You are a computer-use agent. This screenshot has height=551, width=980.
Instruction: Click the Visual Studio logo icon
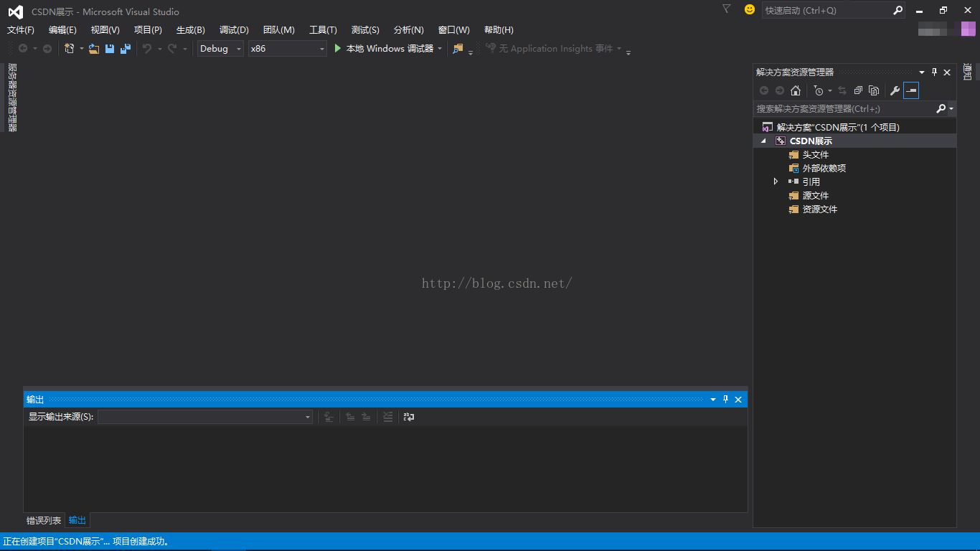[x=15, y=11]
